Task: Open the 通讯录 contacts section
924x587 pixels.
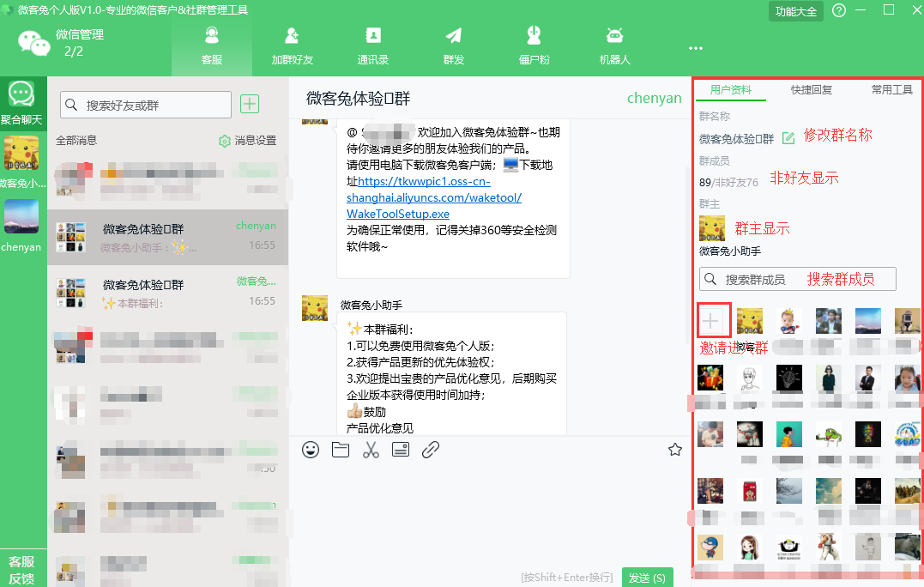Action: pyautogui.click(x=372, y=46)
